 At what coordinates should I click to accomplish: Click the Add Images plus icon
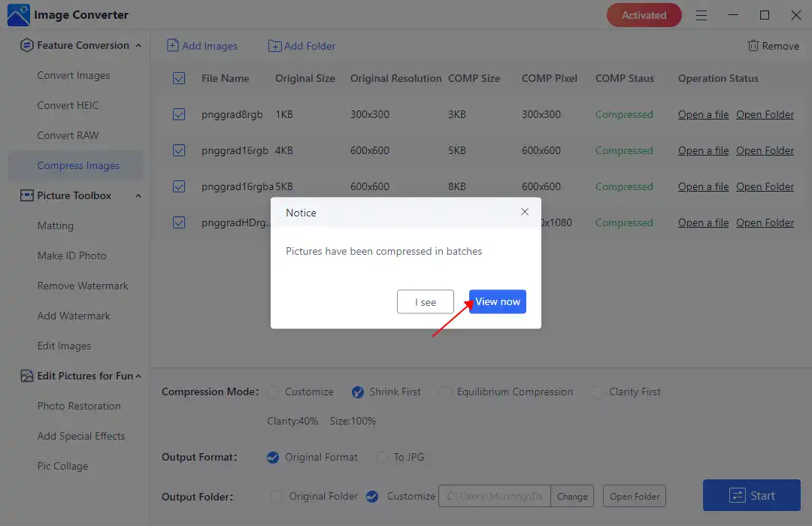172,46
